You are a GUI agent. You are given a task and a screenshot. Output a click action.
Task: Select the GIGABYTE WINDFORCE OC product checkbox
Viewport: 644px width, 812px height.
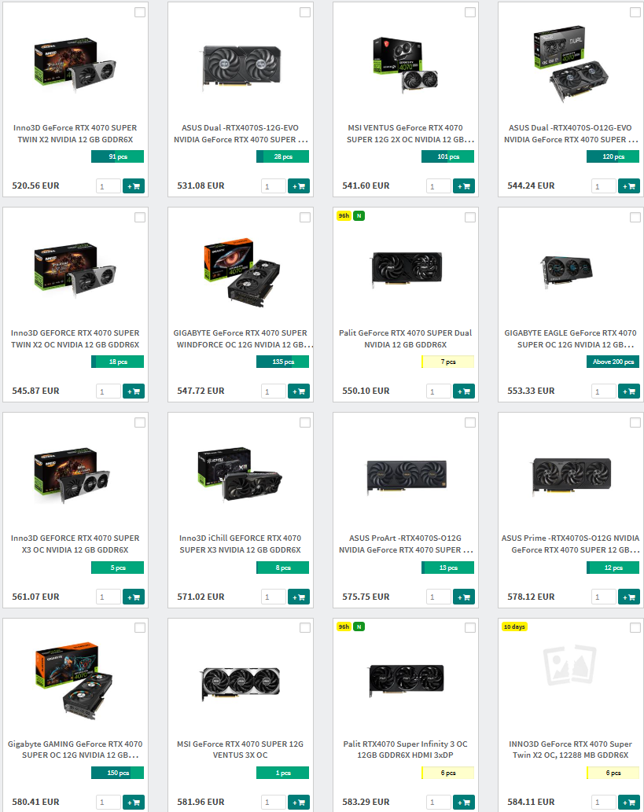[x=305, y=218]
